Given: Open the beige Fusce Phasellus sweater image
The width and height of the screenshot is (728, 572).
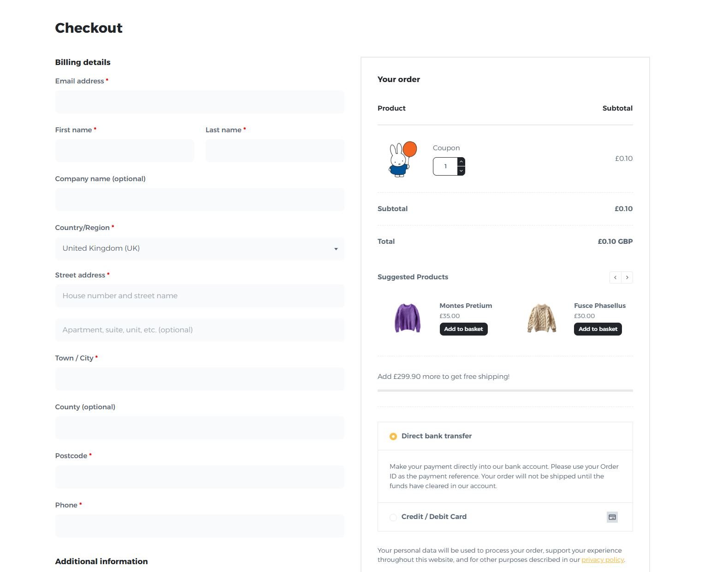Looking at the screenshot, I should click(541, 318).
